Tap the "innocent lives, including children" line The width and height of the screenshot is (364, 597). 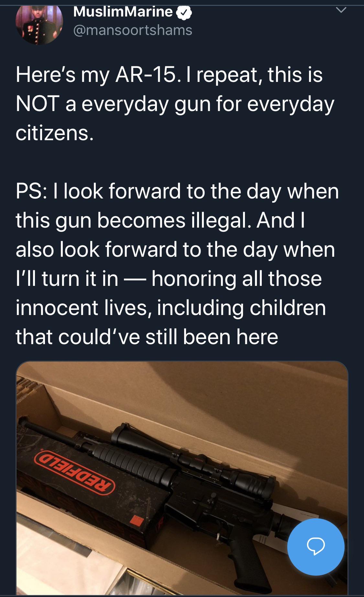171,308
